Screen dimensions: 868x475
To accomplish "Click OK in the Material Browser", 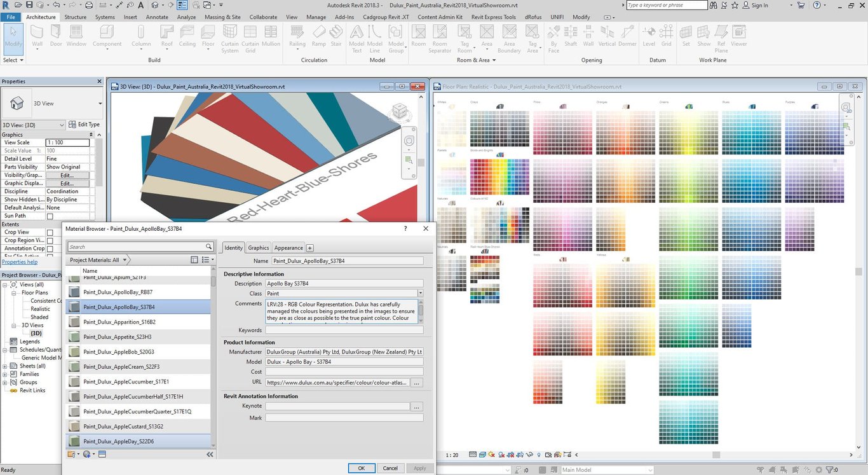I will coord(361,468).
